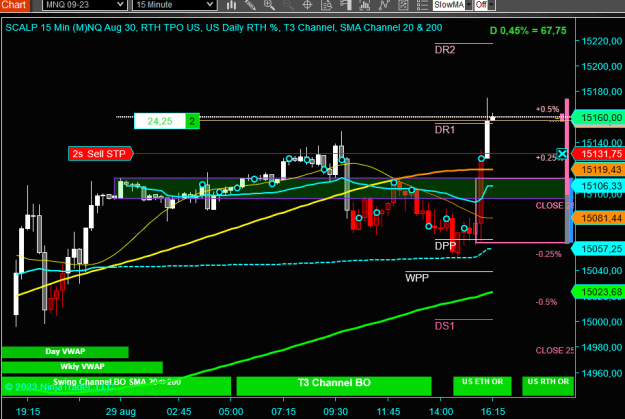Click the -0.5% level label

pyautogui.click(x=546, y=302)
